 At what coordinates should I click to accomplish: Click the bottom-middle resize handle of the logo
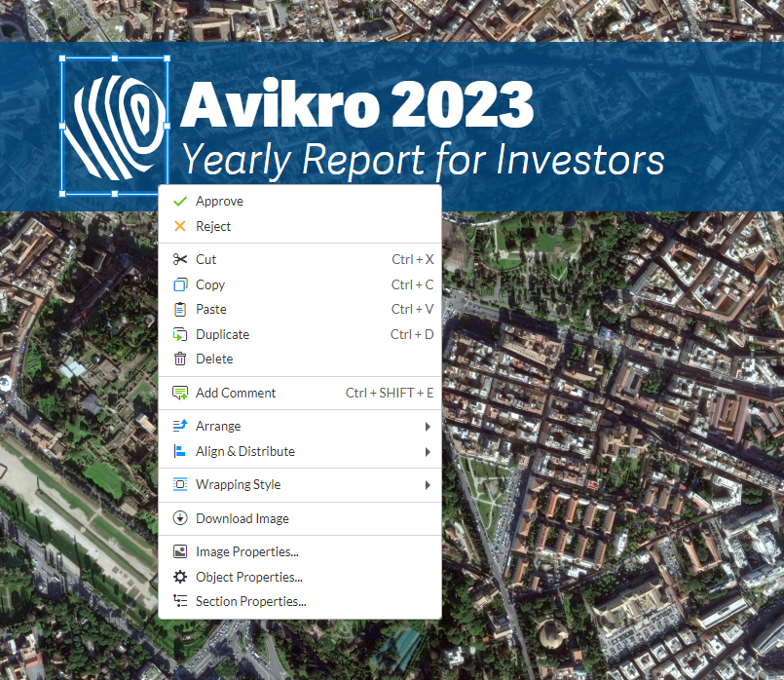click(115, 194)
